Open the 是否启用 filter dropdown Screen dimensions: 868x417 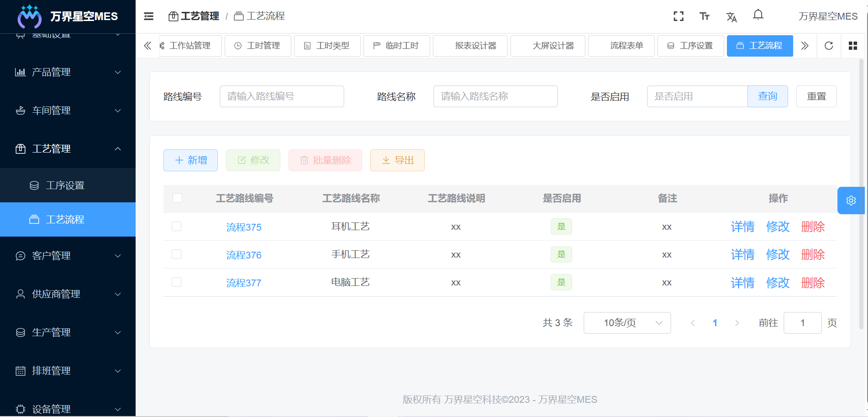click(697, 96)
